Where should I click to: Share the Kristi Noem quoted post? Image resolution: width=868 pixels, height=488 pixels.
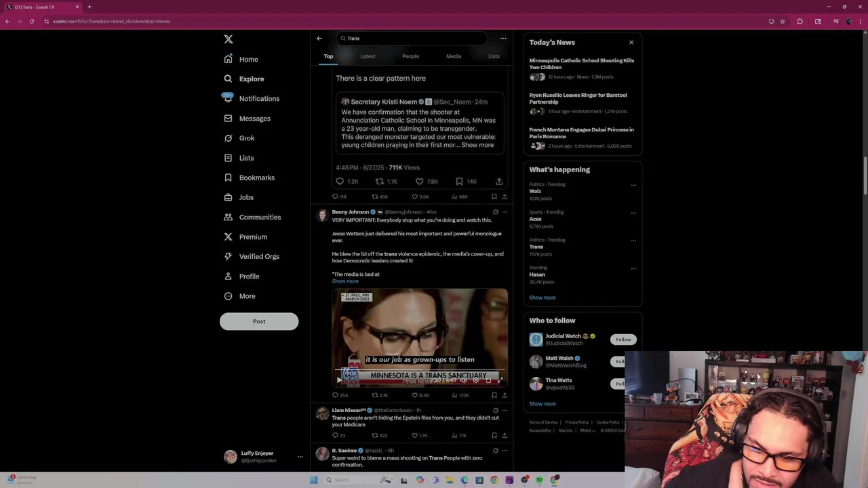(499, 182)
